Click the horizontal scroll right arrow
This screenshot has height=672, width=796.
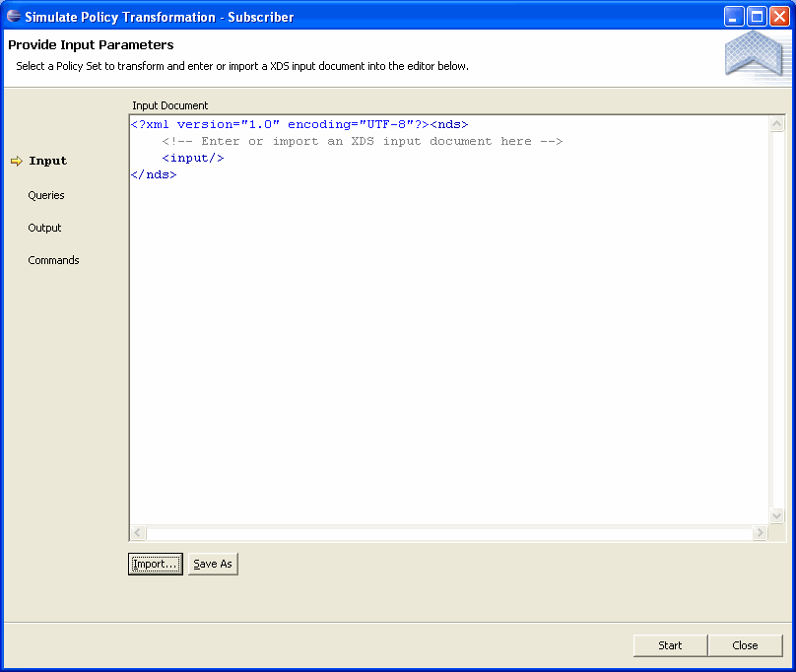(x=760, y=532)
